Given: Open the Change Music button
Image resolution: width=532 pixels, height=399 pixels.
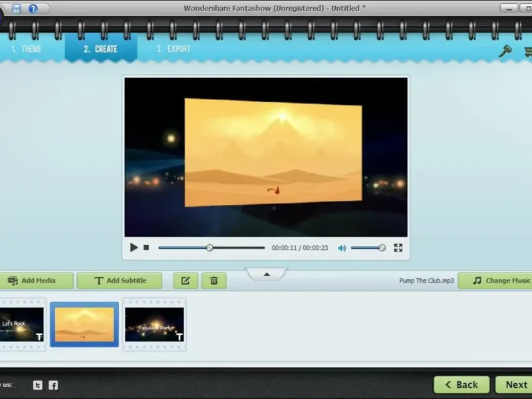Looking at the screenshot, I should [495, 281].
